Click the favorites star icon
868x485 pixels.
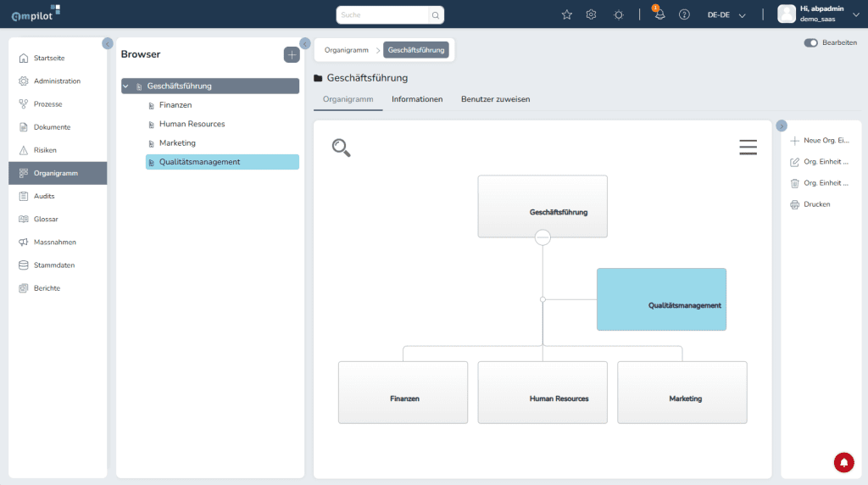pos(567,14)
